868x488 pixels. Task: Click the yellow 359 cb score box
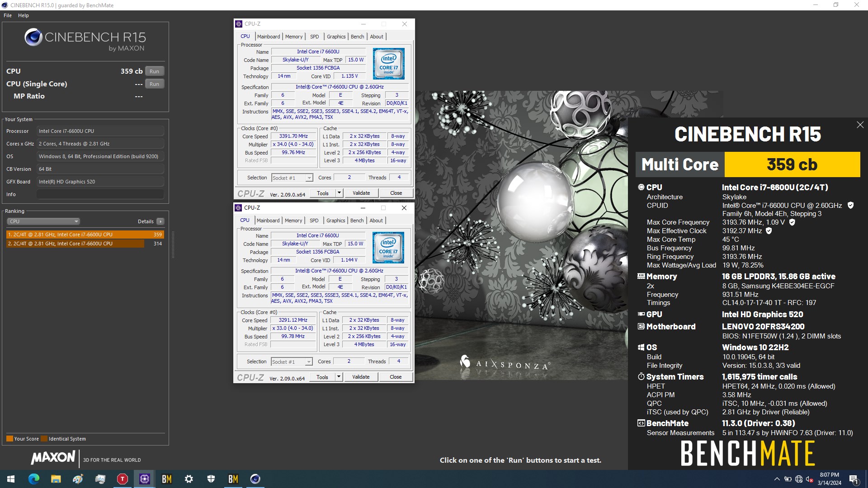[792, 164]
